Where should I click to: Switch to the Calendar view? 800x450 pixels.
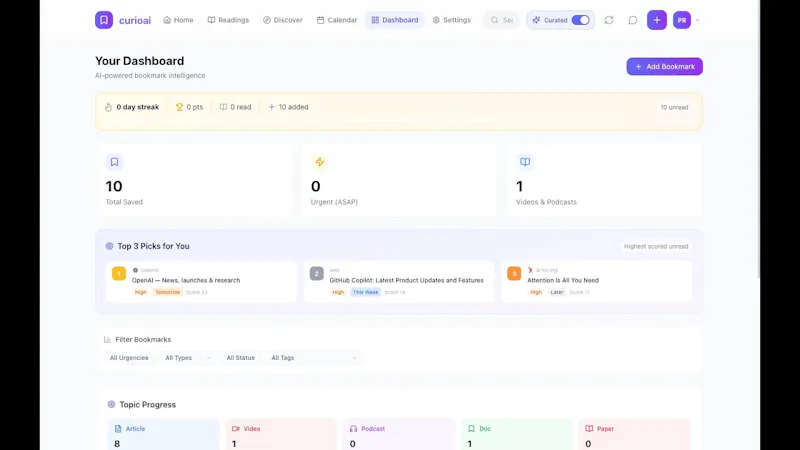[337, 20]
